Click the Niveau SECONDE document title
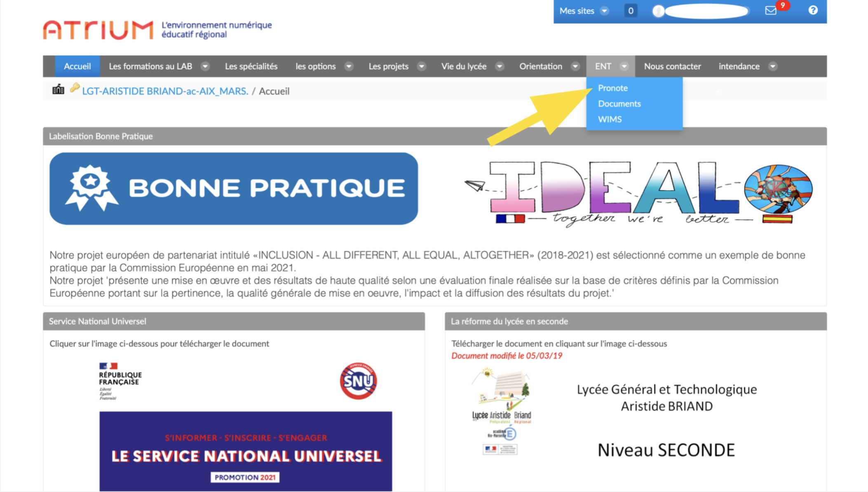 click(666, 450)
